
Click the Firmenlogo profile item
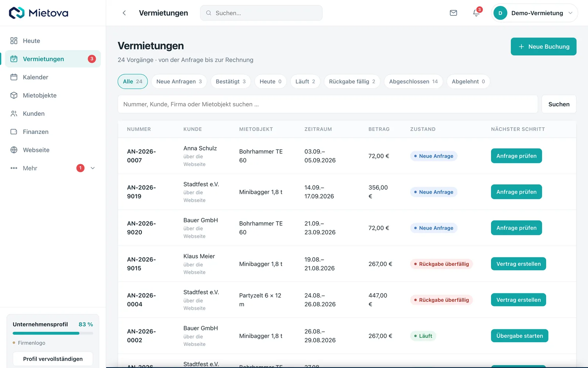(29, 343)
